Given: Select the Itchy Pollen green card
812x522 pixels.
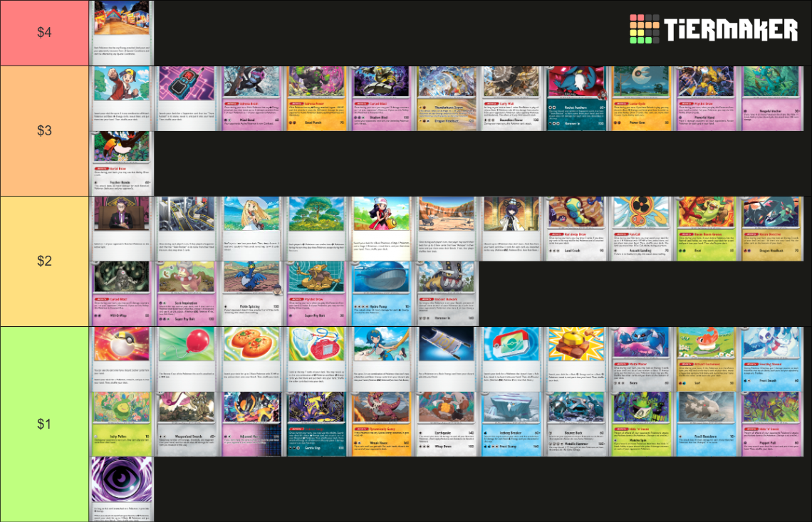Looking at the screenshot, I should [x=122, y=424].
